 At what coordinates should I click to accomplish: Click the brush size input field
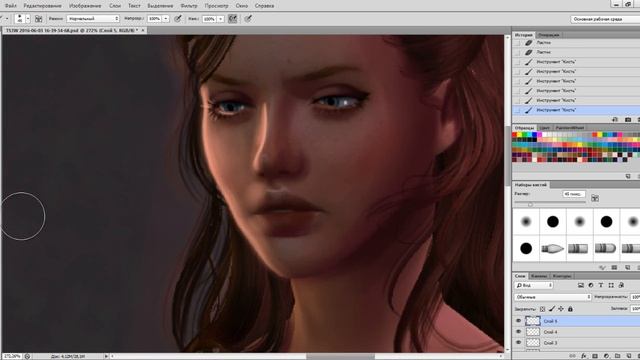(x=574, y=194)
